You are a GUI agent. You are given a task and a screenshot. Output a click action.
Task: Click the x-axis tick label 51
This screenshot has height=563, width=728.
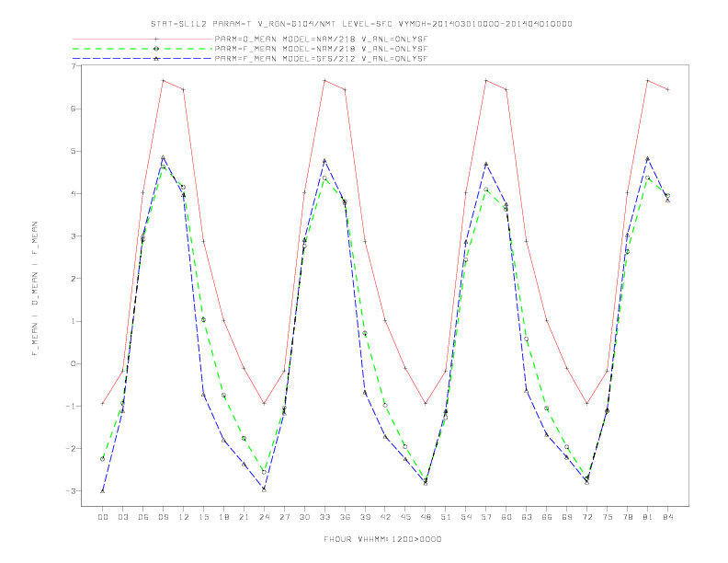[x=446, y=517]
